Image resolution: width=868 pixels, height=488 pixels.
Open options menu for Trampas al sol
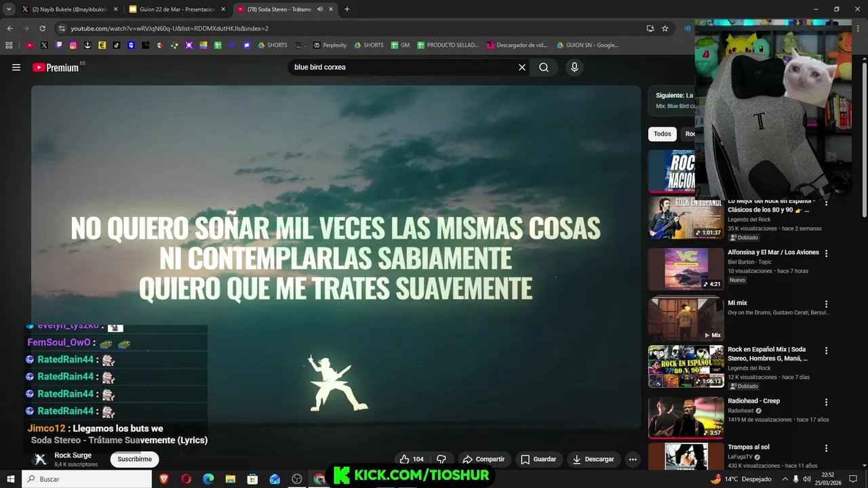pos(826,448)
